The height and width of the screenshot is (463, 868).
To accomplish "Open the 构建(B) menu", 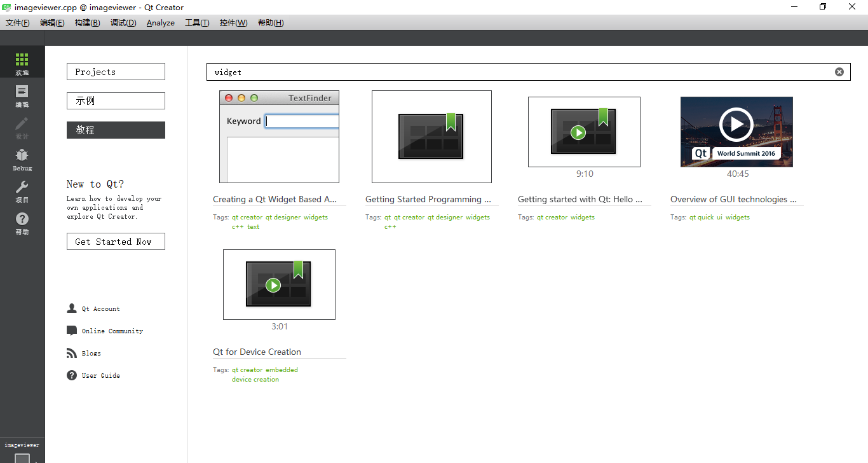I will pyautogui.click(x=87, y=23).
